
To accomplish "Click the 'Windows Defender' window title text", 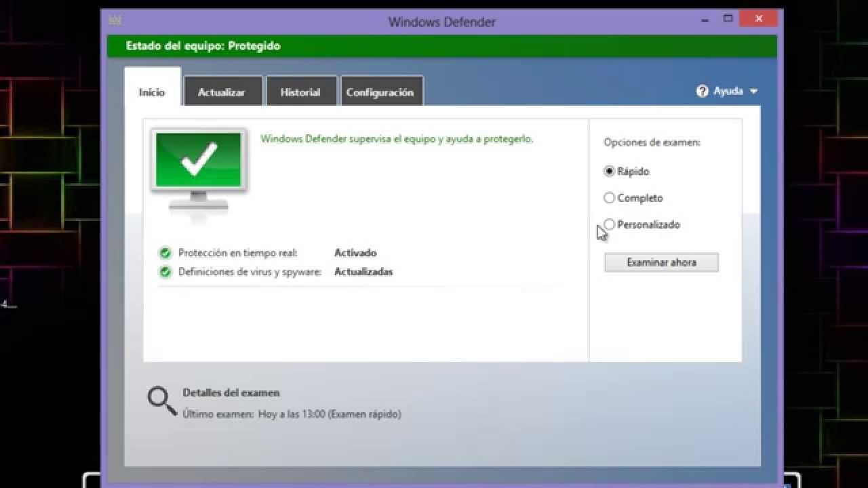I will click(x=442, y=22).
